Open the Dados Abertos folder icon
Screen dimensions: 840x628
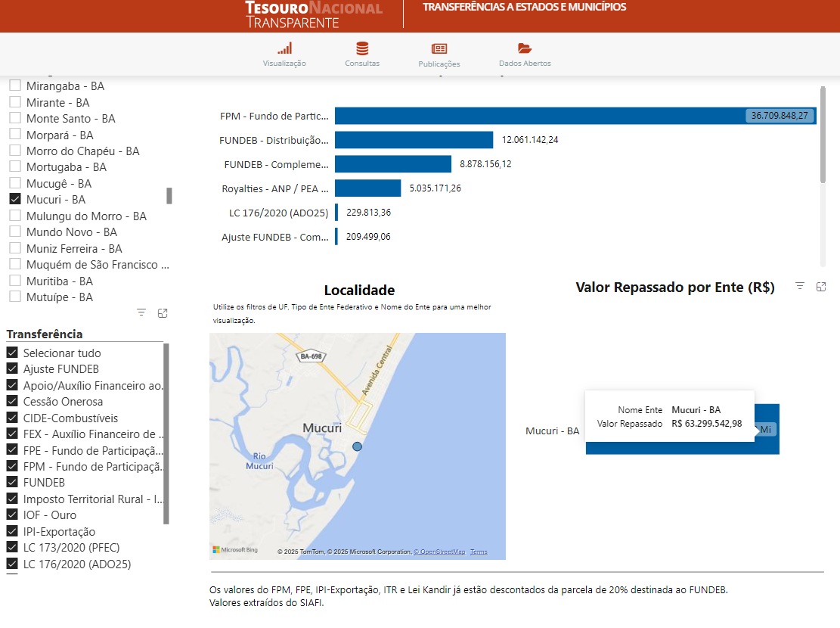coord(525,48)
